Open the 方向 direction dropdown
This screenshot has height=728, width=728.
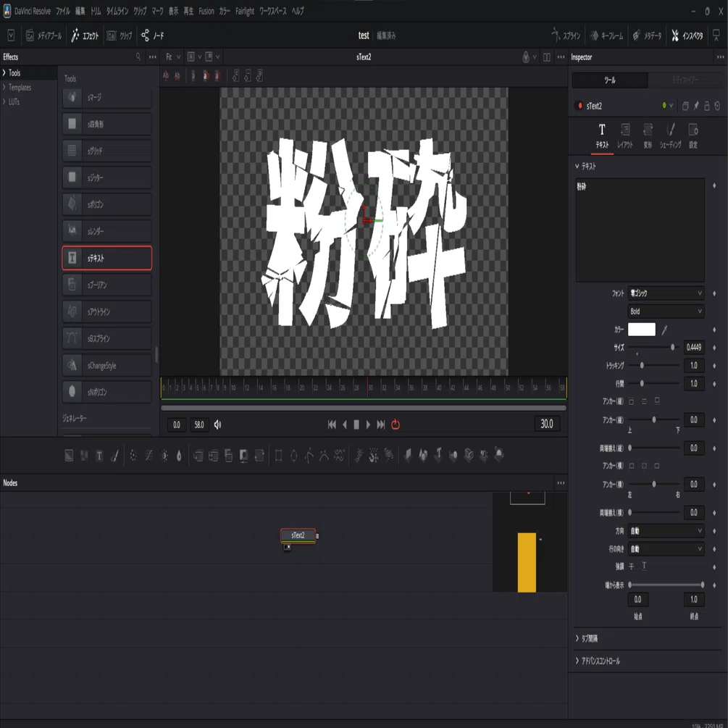point(665,531)
